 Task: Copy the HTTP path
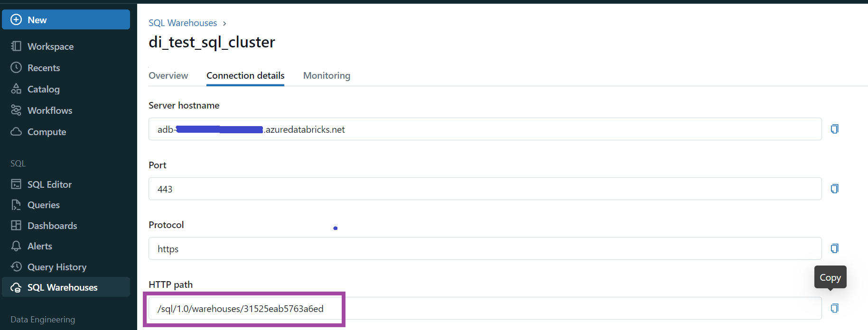(834, 308)
